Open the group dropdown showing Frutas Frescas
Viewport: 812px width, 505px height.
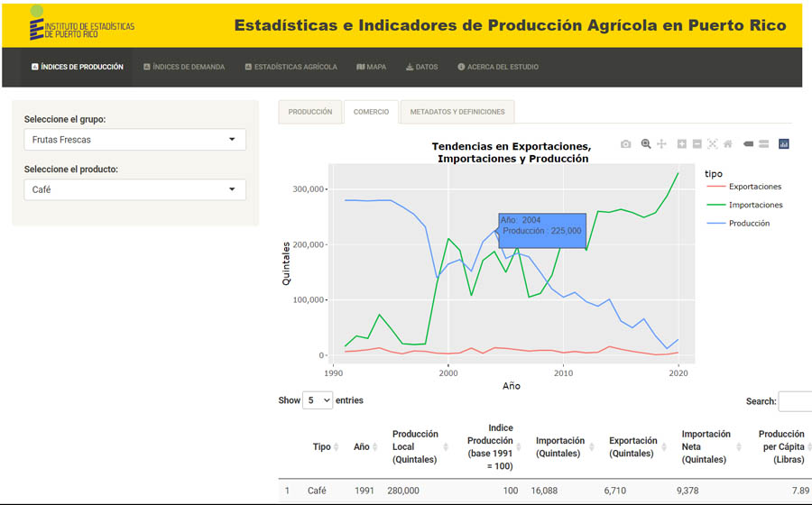click(x=134, y=140)
